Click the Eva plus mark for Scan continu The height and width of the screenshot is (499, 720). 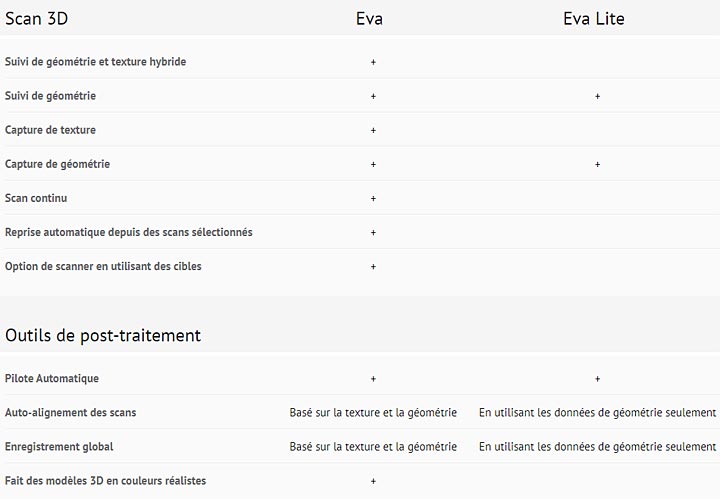click(373, 198)
